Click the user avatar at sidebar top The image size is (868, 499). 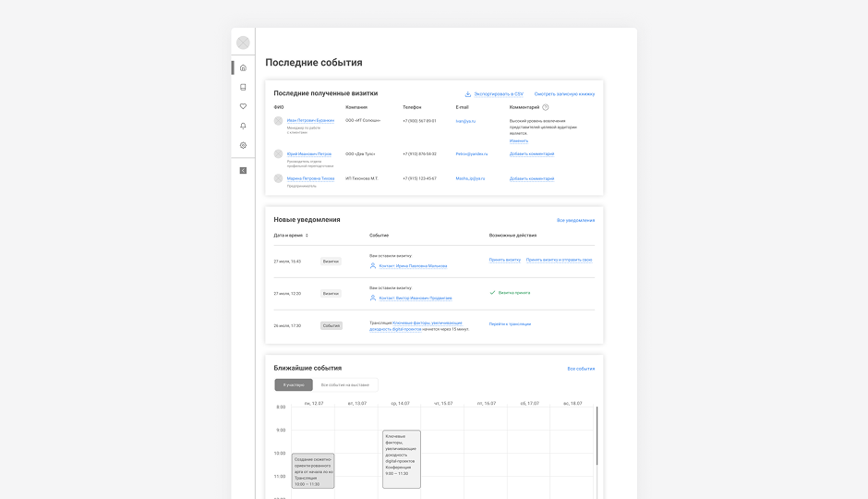click(243, 43)
